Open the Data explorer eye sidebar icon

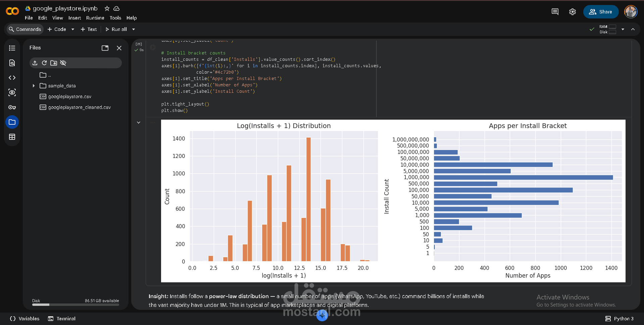point(12,92)
